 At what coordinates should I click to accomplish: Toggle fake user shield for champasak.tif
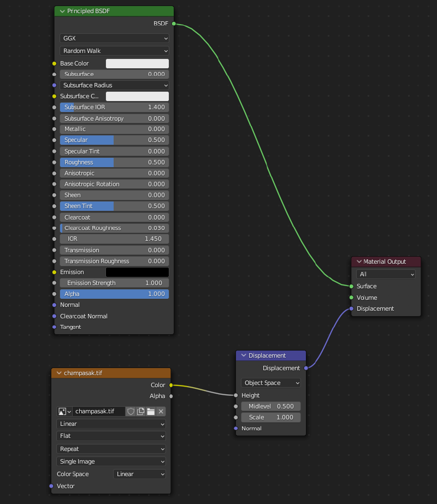pos(131,411)
